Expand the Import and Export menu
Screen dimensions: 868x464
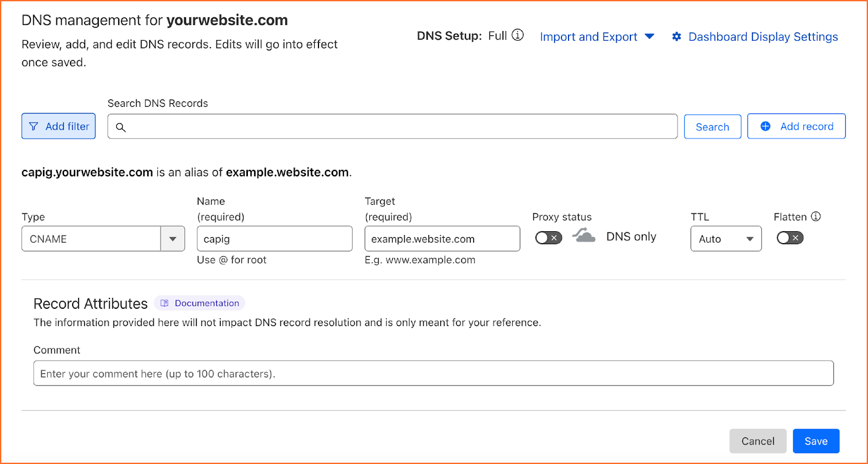tap(597, 37)
